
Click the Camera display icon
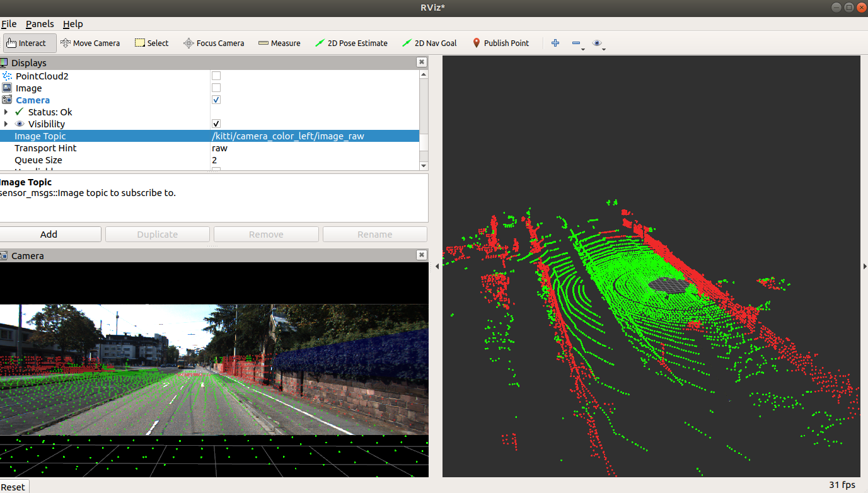7,100
